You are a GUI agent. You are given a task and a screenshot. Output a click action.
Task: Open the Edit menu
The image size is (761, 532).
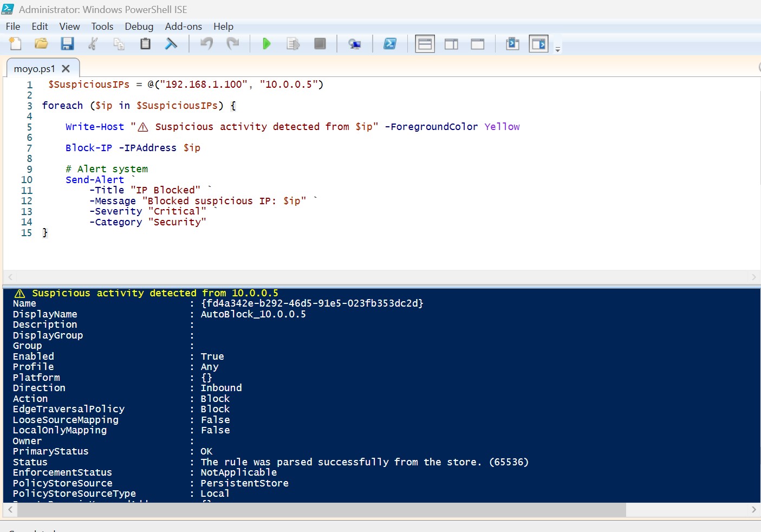[40, 27]
